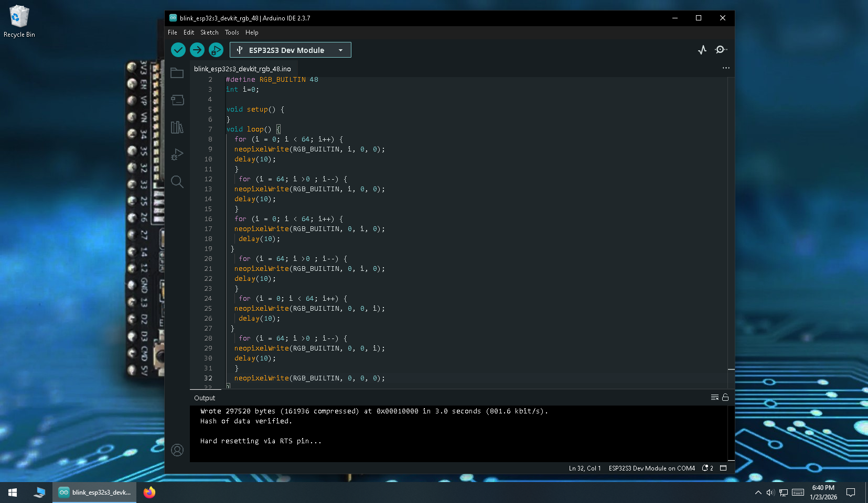868x503 pixels.
Task: Open the Serial Plotter
Action: click(x=702, y=50)
